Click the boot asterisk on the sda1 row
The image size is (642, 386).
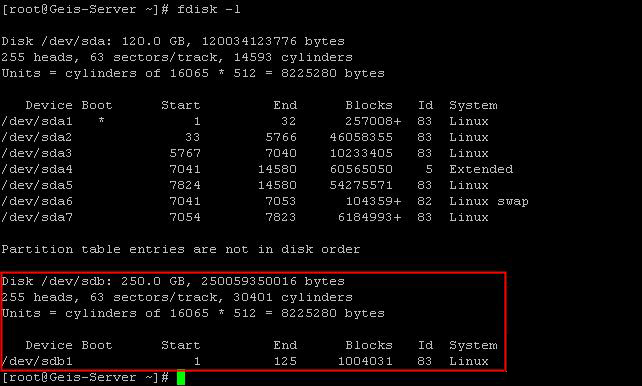pyautogui.click(x=101, y=120)
